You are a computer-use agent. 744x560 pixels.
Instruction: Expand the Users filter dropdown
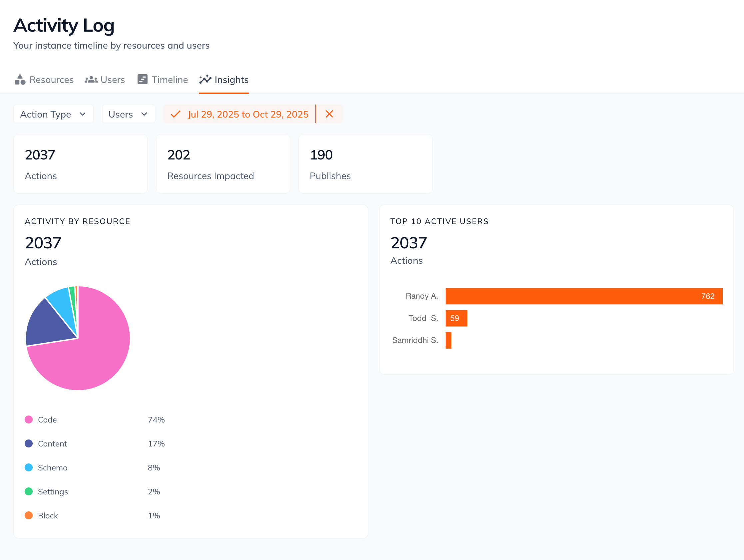(x=128, y=114)
